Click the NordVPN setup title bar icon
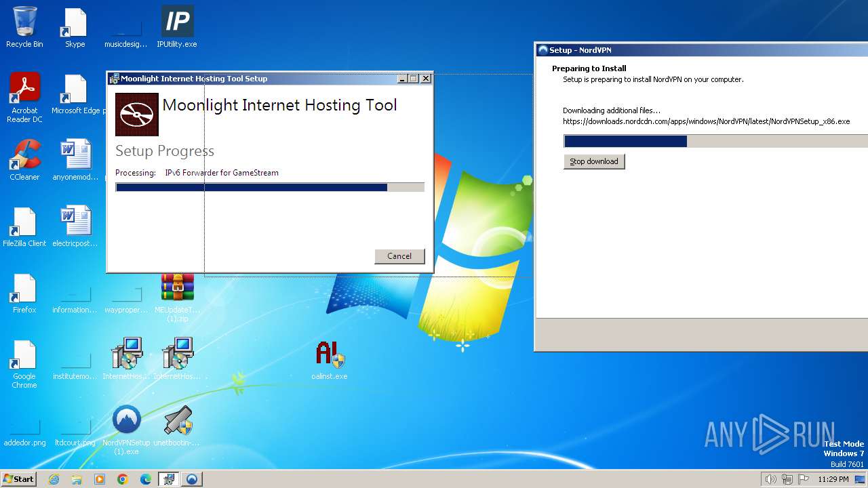This screenshot has height=488, width=868. pyautogui.click(x=542, y=50)
